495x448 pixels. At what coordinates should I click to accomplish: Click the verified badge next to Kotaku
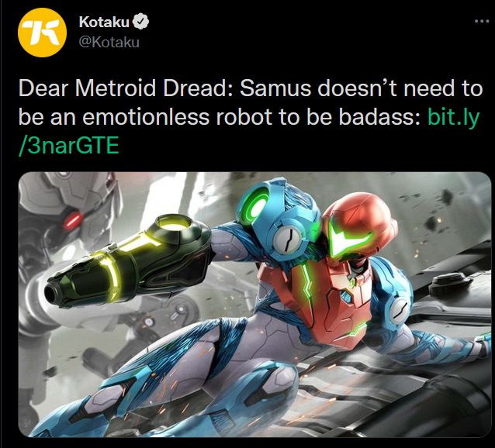pyautogui.click(x=140, y=22)
